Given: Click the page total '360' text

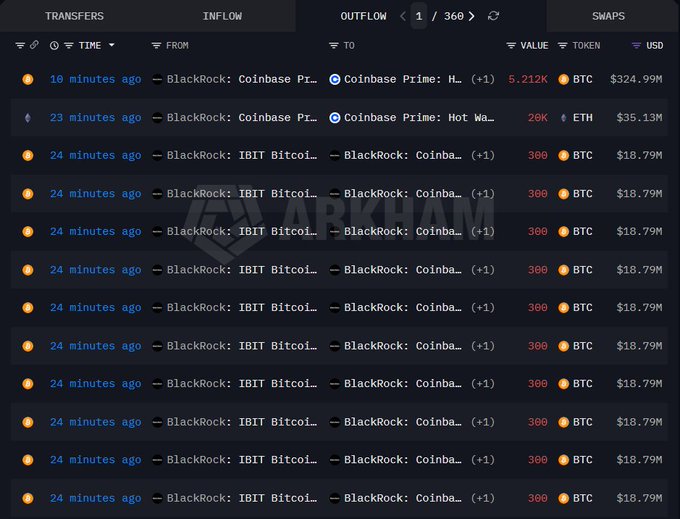Looking at the screenshot, I should pyautogui.click(x=454, y=16).
